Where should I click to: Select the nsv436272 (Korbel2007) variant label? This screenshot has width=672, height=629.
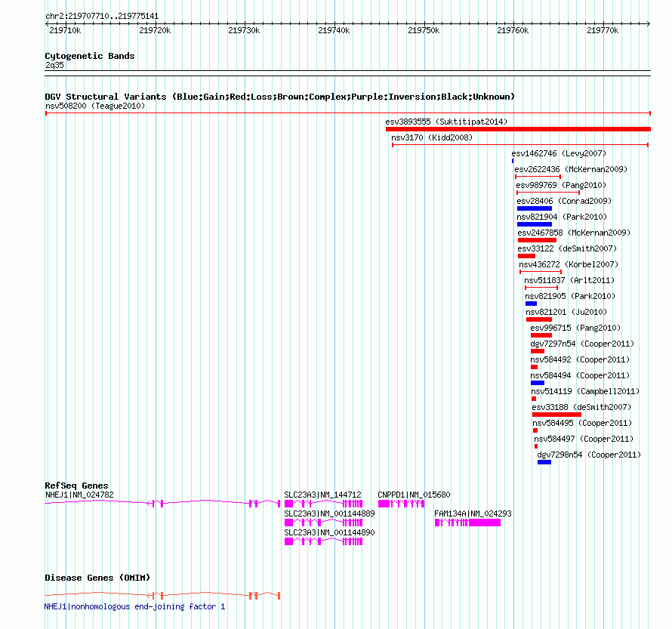click(569, 264)
